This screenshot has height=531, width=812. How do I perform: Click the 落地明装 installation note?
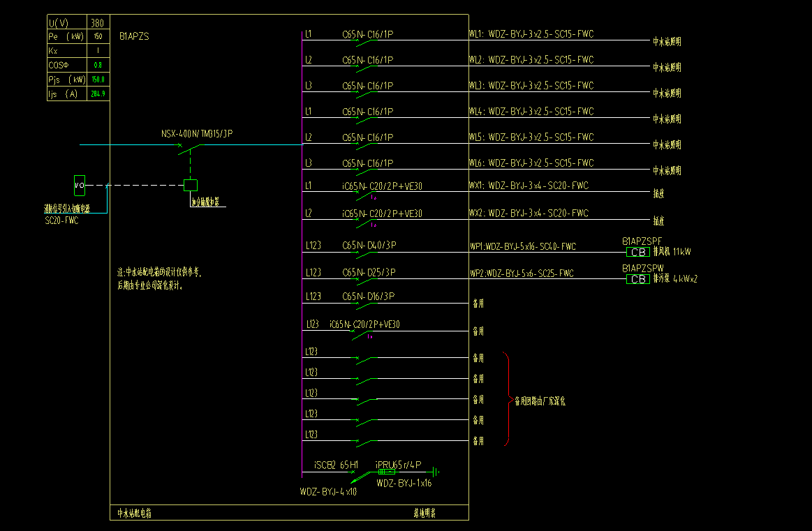425,514
